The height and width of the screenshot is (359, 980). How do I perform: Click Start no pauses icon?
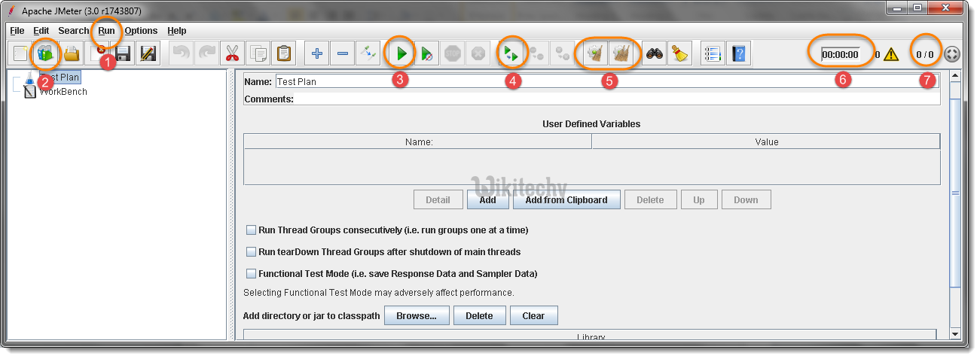point(427,53)
